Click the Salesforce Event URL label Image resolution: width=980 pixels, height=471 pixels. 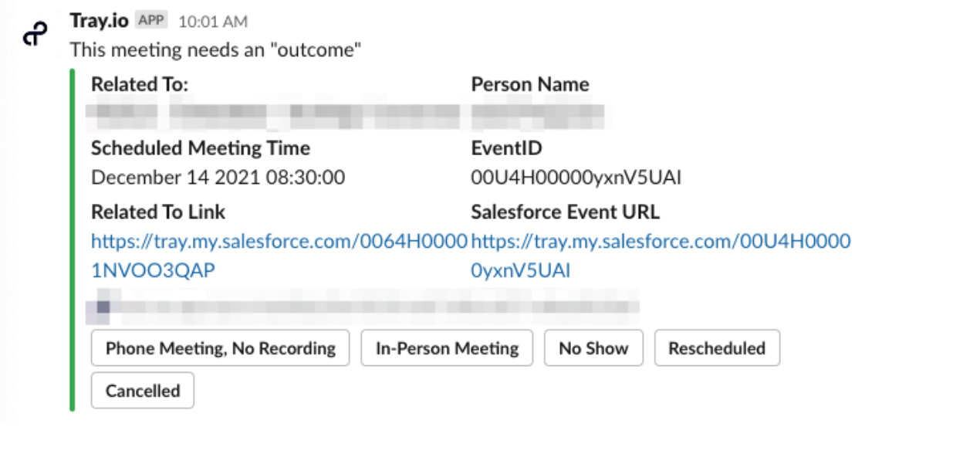tap(566, 212)
